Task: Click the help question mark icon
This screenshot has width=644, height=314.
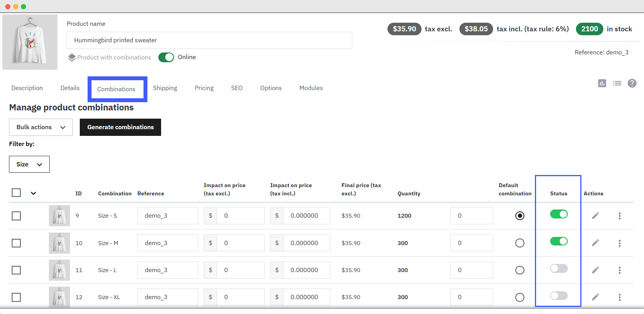Action: point(632,83)
